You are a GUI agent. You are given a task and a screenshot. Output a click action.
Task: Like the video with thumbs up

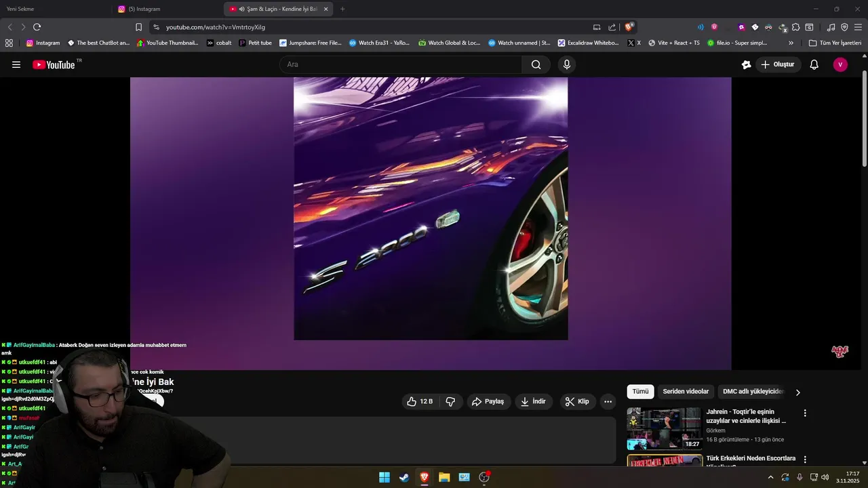[420, 401]
